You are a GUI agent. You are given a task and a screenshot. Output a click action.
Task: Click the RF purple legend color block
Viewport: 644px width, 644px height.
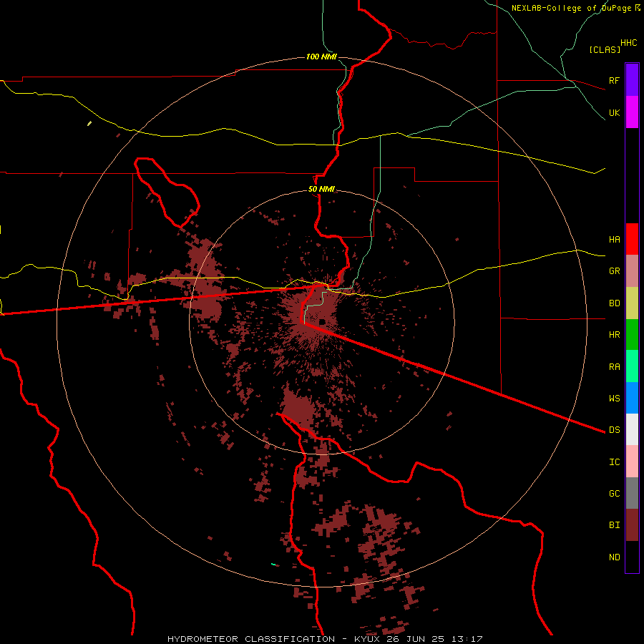pos(632,80)
